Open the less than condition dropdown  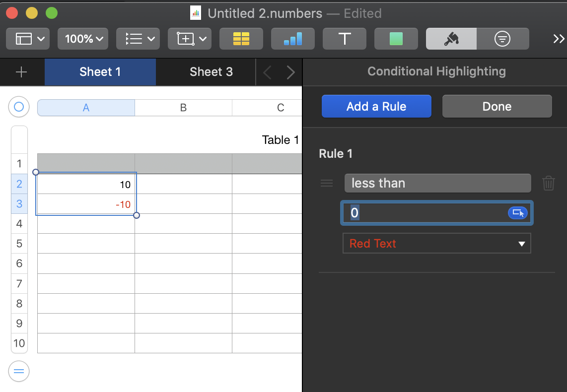pos(437,183)
